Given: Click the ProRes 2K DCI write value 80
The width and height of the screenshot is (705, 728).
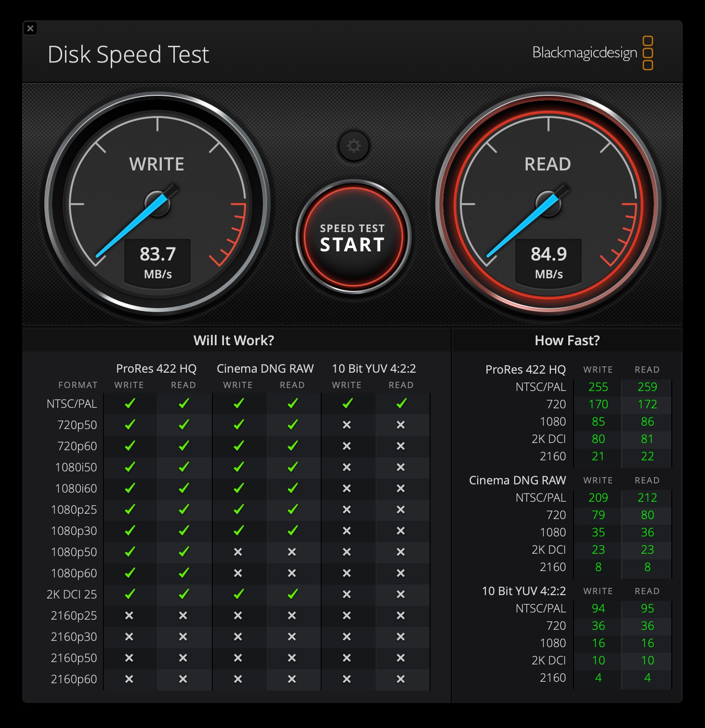Looking at the screenshot, I should point(598,439).
